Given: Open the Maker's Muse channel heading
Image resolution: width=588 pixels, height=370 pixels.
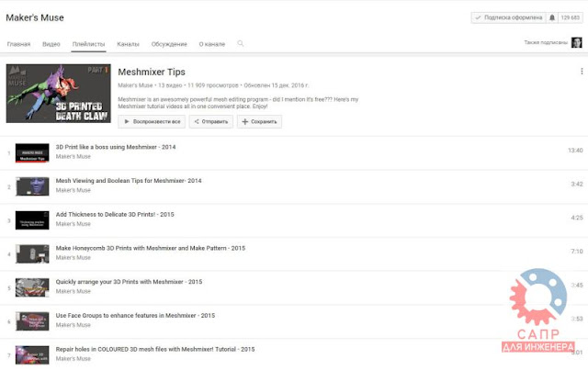Looking at the screenshot, I should [35, 17].
